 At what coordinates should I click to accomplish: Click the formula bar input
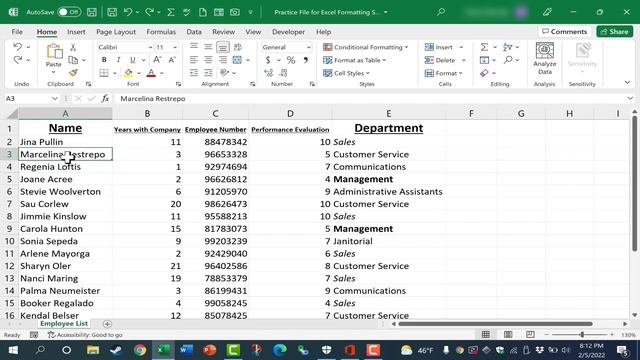point(371,98)
